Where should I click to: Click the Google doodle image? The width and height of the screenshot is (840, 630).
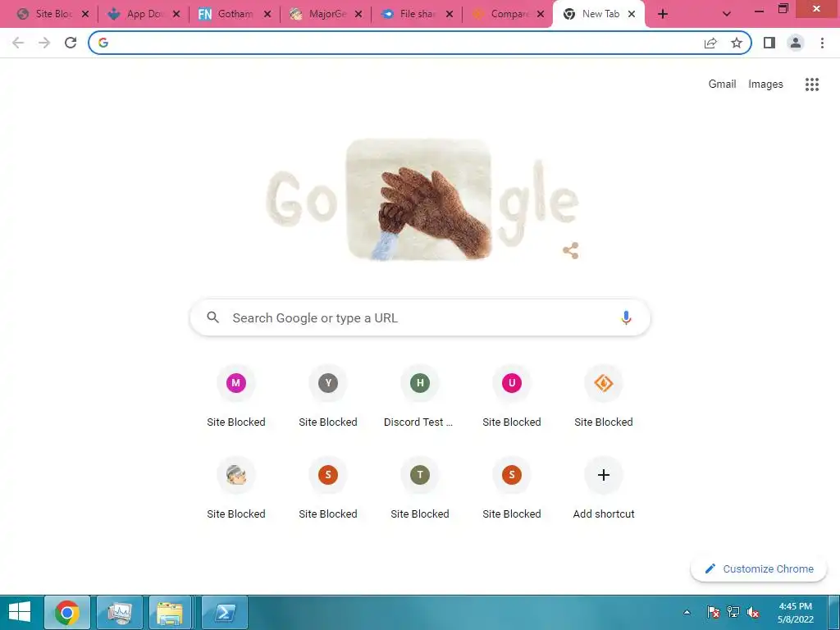422,200
